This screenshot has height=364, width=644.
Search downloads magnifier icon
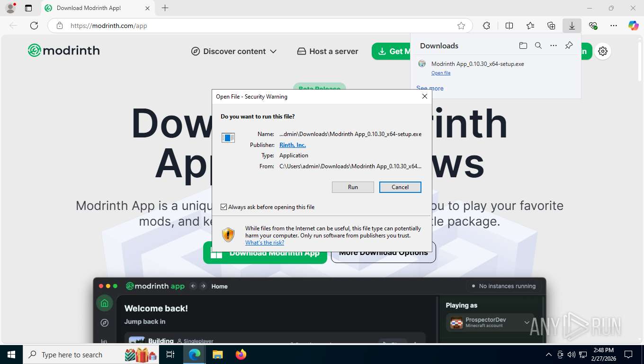tap(538, 45)
